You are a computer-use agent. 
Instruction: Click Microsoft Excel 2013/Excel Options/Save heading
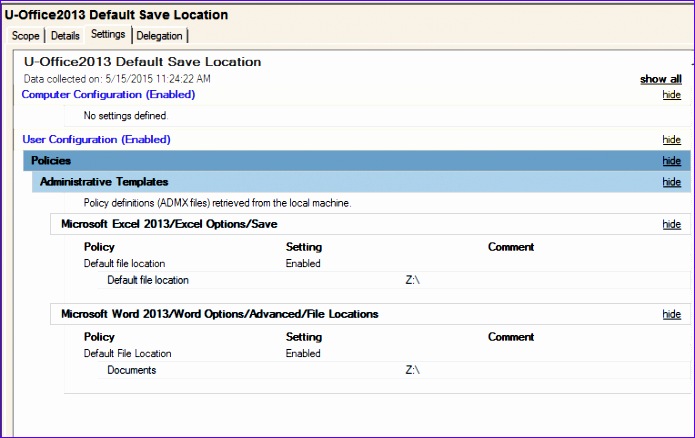pyautogui.click(x=169, y=224)
